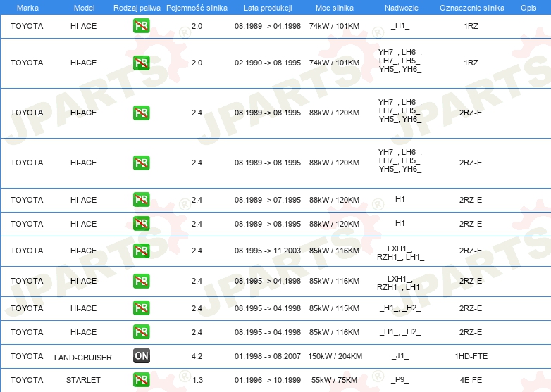This screenshot has height=392, width=551.
Task: Click PB icon in HI-ACE 08.1995 -> 11.2003 row
Action: point(141,251)
